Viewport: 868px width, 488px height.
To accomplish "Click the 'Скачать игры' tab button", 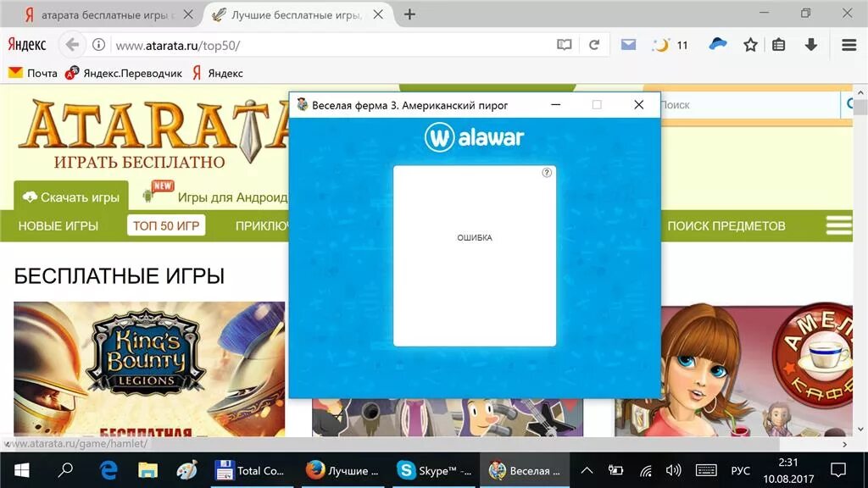I will point(71,197).
